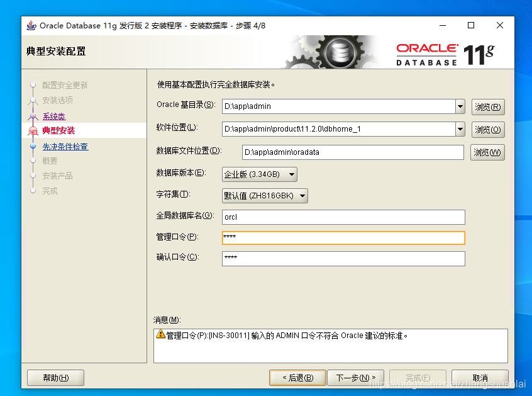The image size is (532, 396).
Task: Close the Oracle installer window
Action: [x=499, y=25]
